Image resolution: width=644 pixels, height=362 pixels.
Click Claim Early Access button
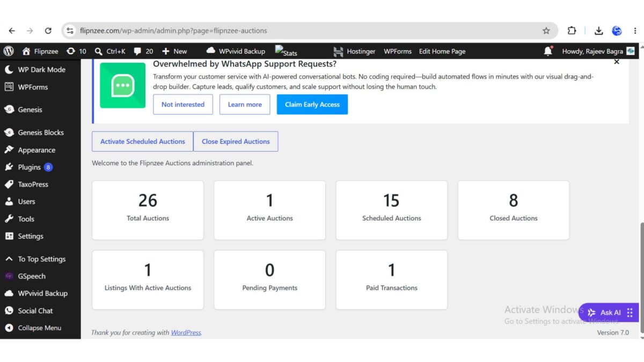pos(312,105)
